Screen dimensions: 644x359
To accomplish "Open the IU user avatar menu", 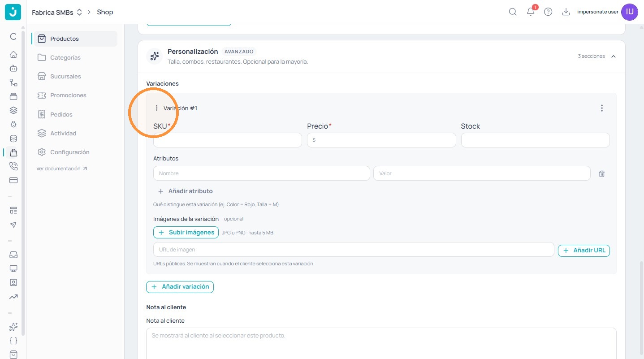I will coord(630,12).
